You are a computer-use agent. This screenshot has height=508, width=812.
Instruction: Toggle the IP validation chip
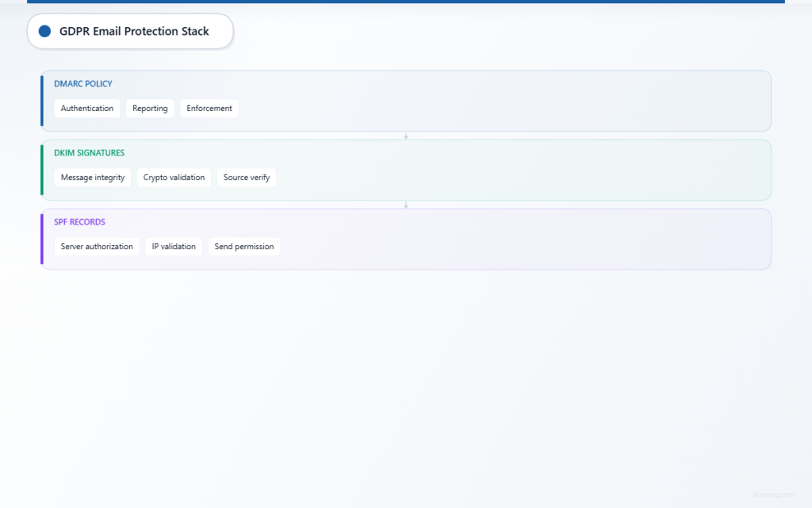point(174,246)
